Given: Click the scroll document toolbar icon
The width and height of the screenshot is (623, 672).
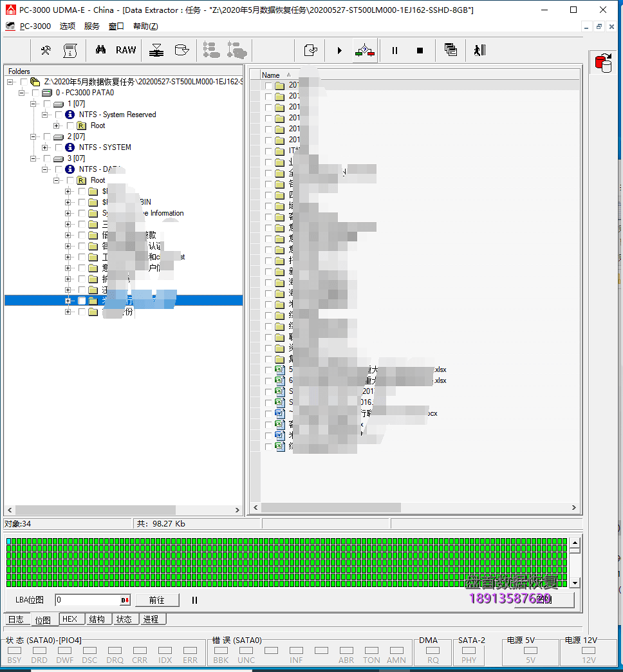Looking at the screenshot, I should point(70,51).
